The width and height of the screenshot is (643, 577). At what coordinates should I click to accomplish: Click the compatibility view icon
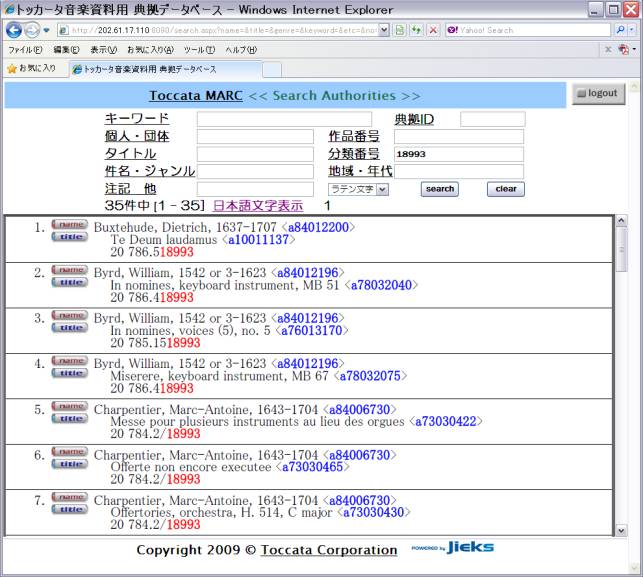coord(400,30)
